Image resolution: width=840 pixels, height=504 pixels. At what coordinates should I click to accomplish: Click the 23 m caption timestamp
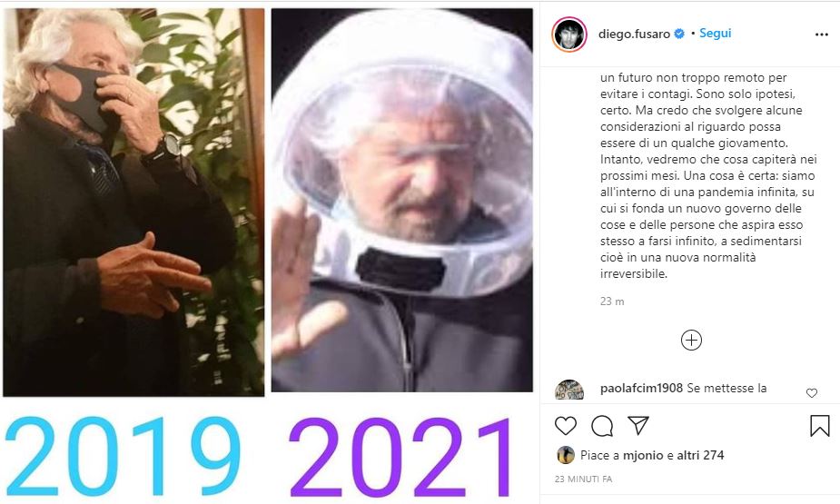tap(612, 301)
